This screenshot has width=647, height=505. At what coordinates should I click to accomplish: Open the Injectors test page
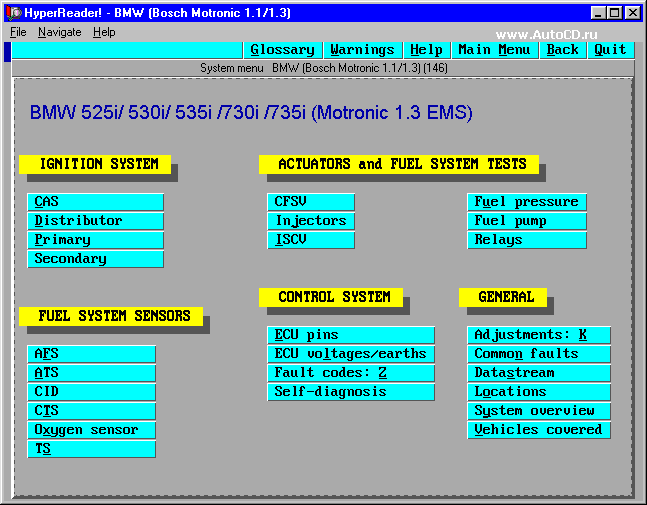click(x=311, y=221)
